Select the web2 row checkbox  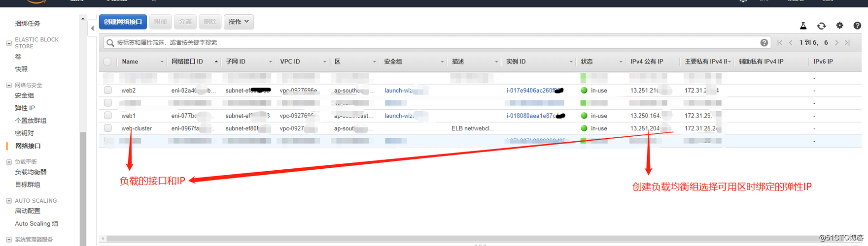[x=108, y=90]
